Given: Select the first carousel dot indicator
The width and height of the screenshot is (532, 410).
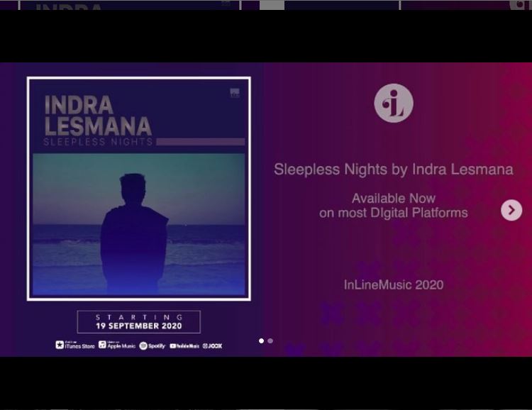Looking at the screenshot, I should (x=261, y=340).
